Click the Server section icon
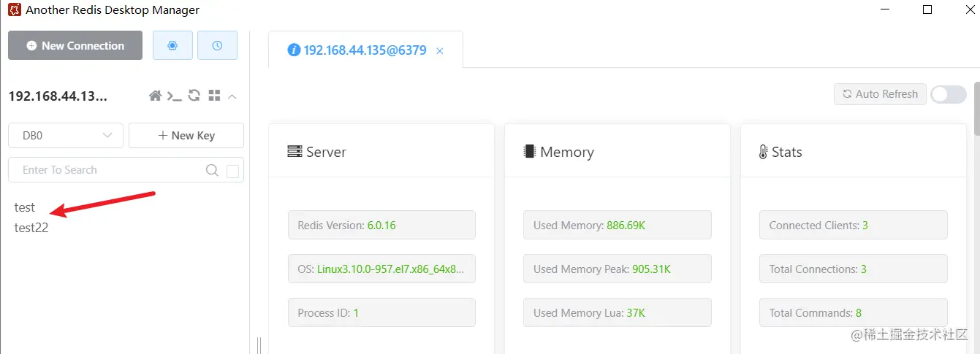The image size is (980, 354). tap(295, 152)
